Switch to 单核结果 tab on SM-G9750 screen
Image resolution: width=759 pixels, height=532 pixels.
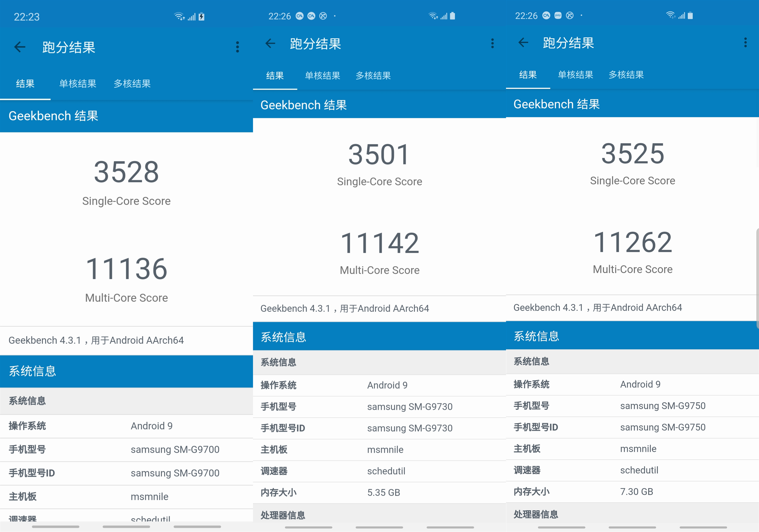[576, 75]
